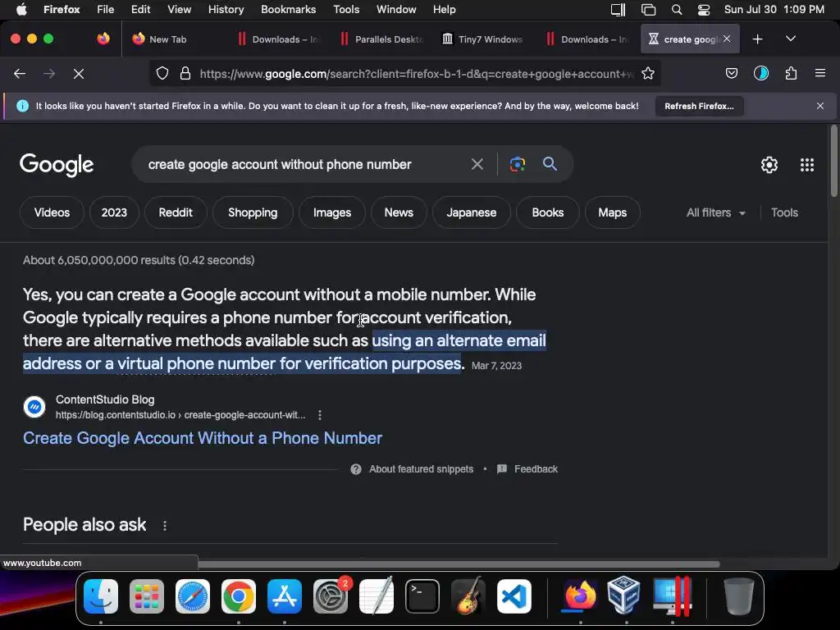Click the horizontal page scrollbar
840x630 pixels.
click(x=459, y=564)
